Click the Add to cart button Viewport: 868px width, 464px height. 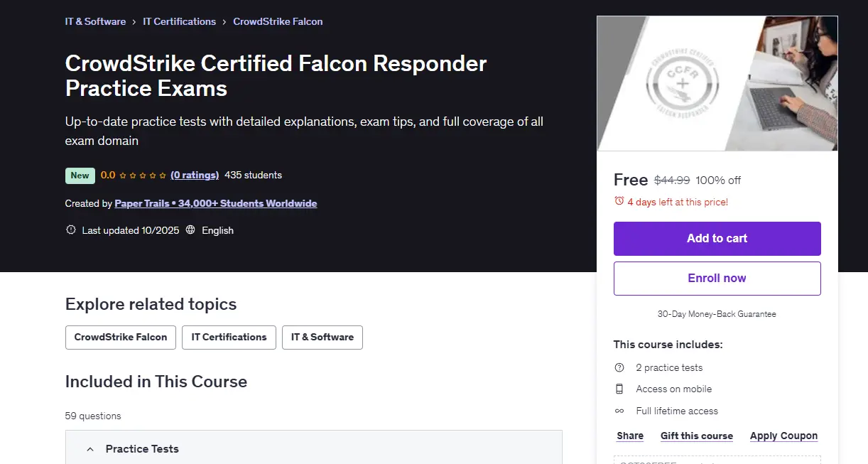coord(717,239)
